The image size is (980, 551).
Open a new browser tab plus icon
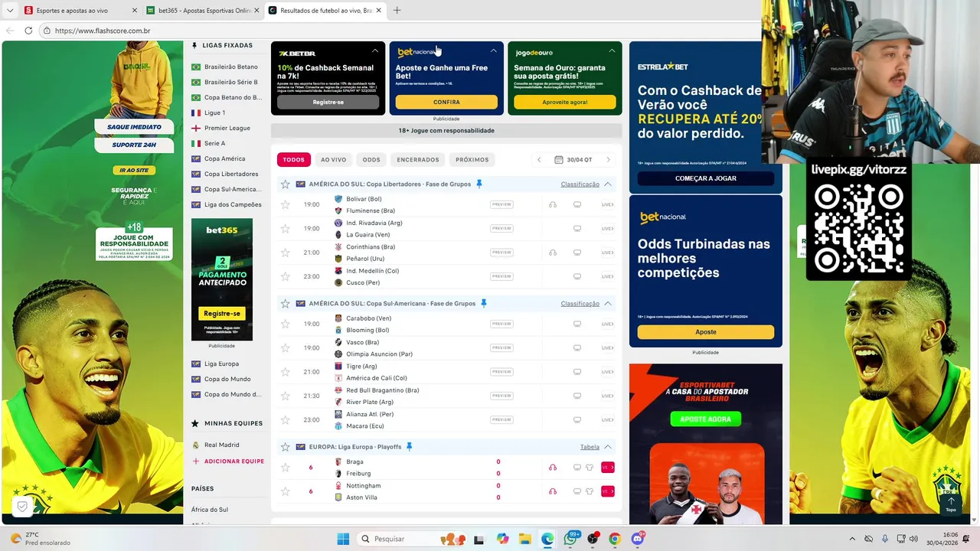click(x=397, y=11)
